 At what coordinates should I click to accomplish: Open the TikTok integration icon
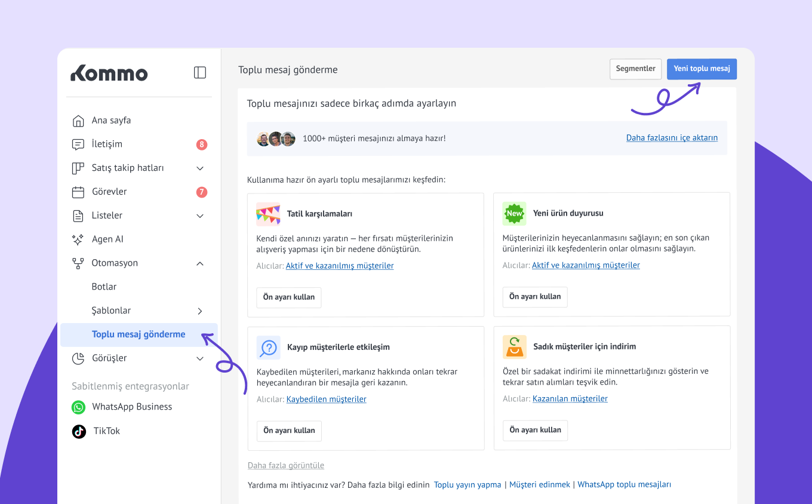point(79,431)
